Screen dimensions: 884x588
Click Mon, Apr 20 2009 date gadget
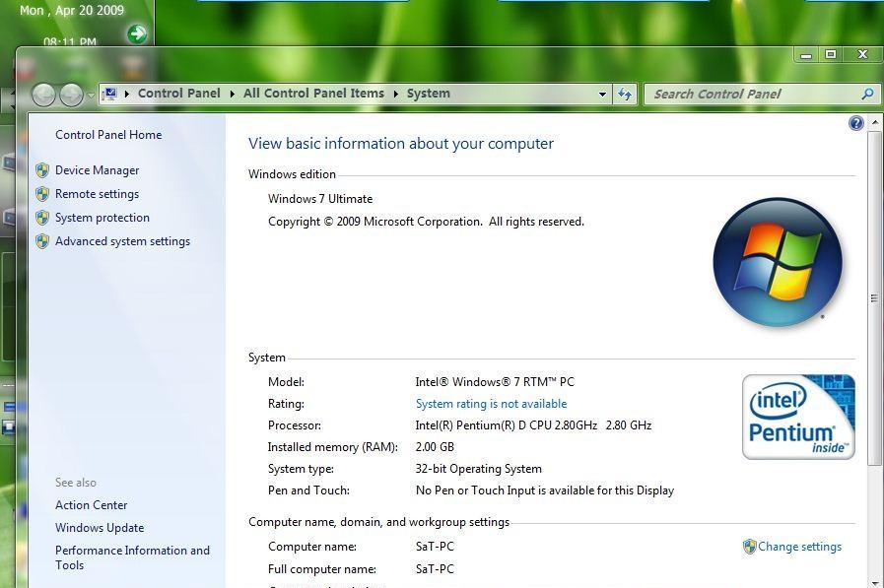click(x=72, y=10)
